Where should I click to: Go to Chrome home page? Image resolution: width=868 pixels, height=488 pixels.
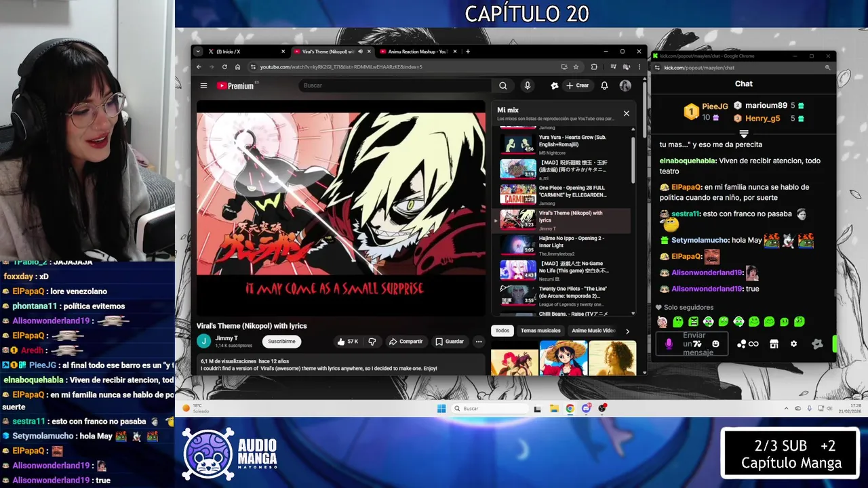point(237,66)
